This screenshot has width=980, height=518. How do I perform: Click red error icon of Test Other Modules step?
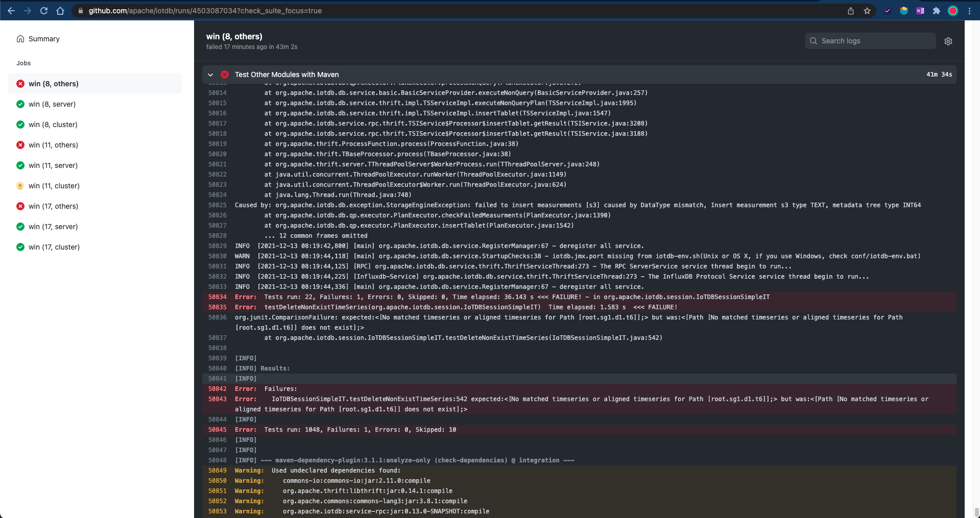(225, 75)
